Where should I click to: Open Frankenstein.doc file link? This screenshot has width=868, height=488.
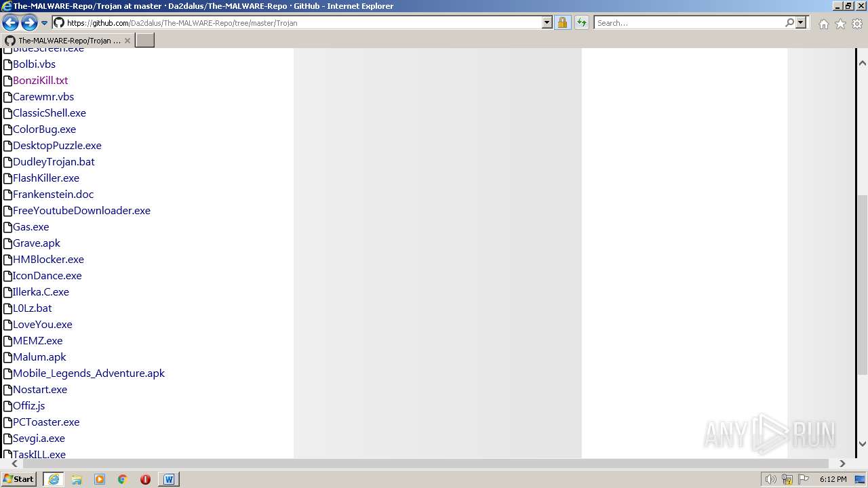pyautogui.click(x=53, y=195)
